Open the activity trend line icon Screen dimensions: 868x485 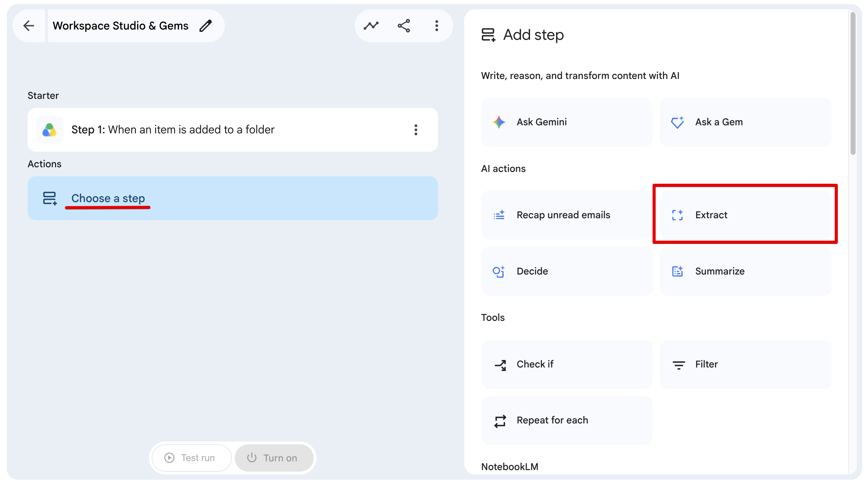371,25
